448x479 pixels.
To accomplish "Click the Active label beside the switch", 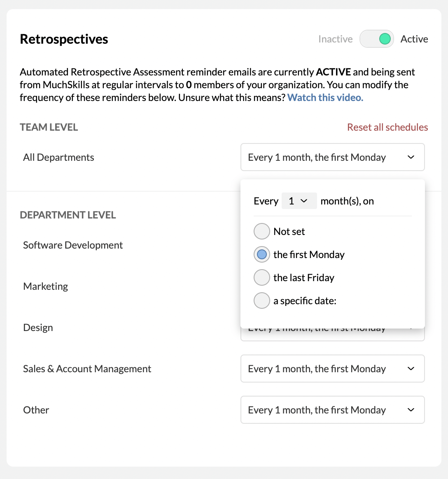I will [414, 39].
